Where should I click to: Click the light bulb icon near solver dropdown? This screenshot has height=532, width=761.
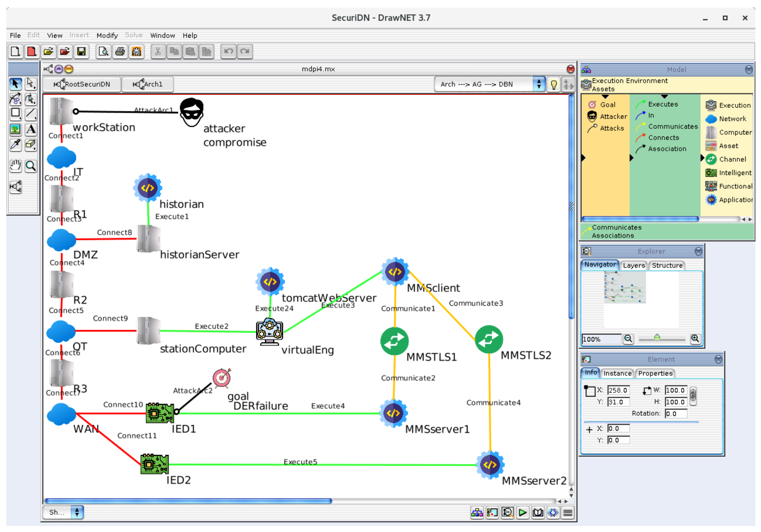(553, 85)
